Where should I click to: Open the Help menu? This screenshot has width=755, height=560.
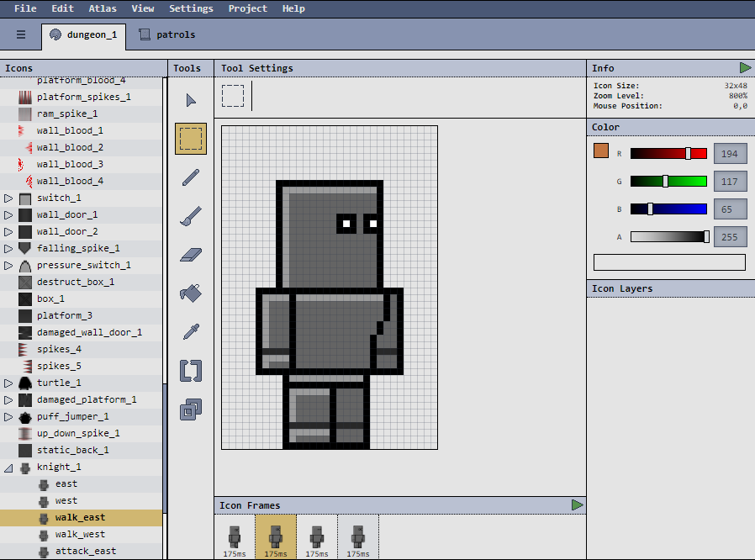click(293, 8)
